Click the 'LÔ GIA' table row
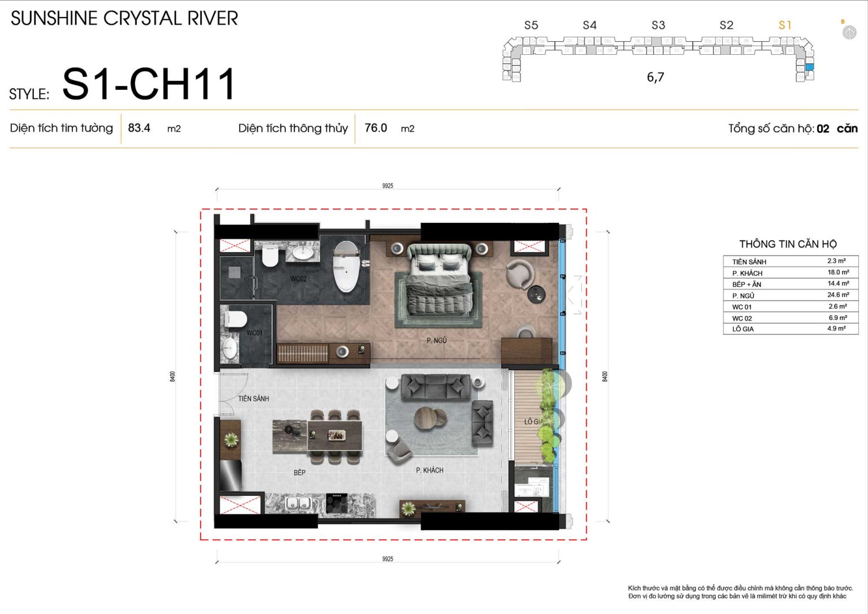 point(791,328)
